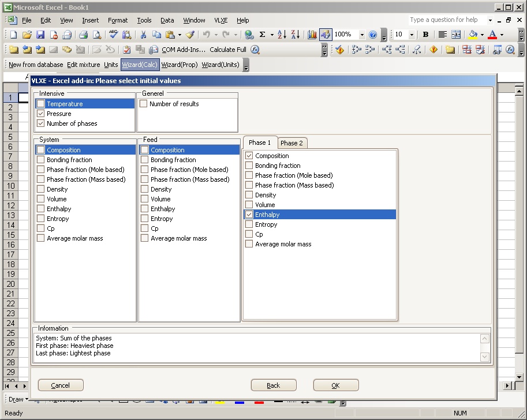Click the AutoSum sigma icon

click(x=263, y=34)
